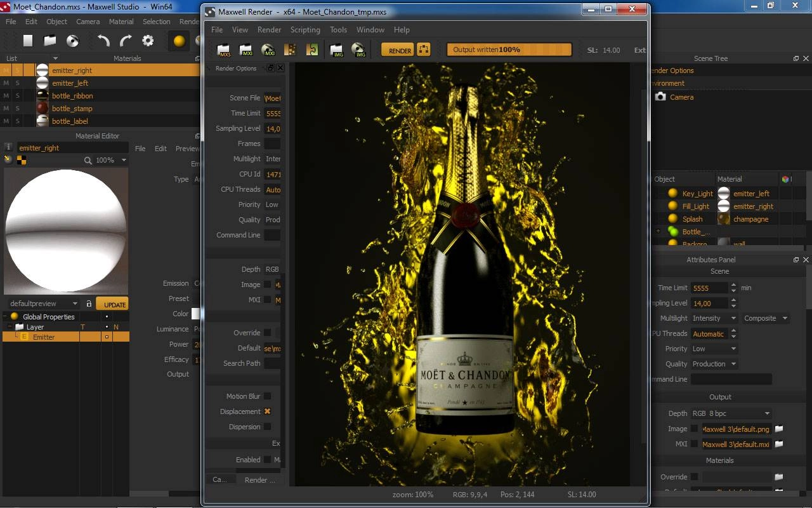This screenshot has height=508, width=812.
Task: Browse folder for MXI output path
Action: click(x=779, y=444)
